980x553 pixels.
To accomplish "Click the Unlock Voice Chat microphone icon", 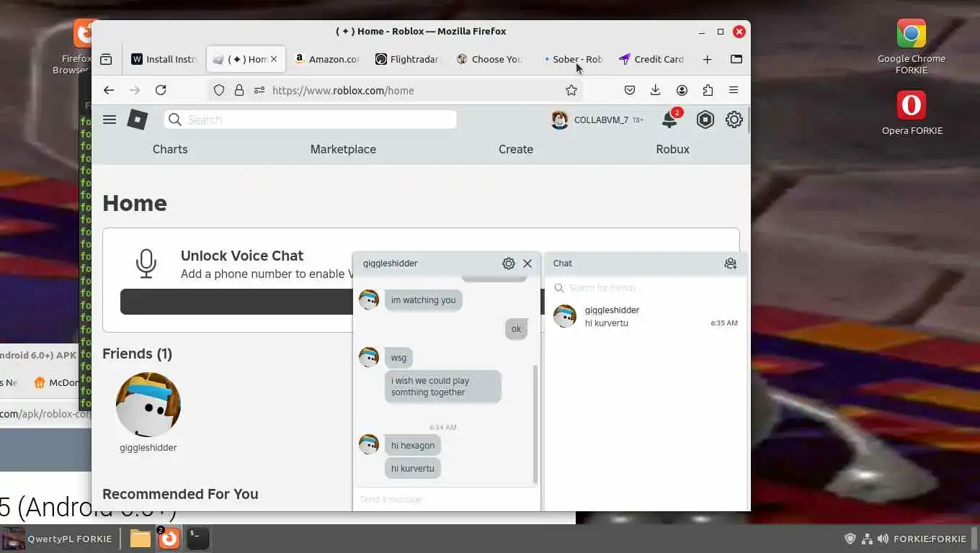I will point(146,264).
